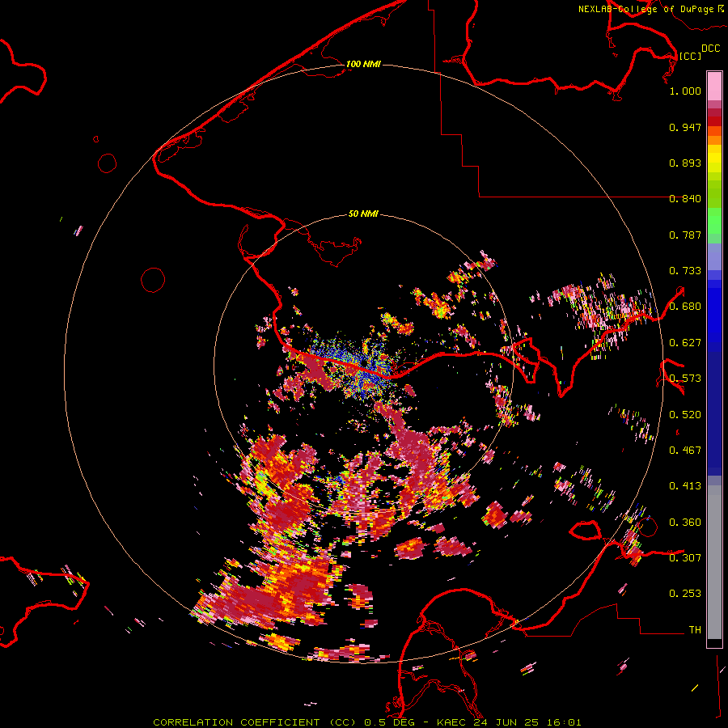The width and height of the screenshot is (728, 728).
Task: Click the 0.840 color scale value
Action: [685, 199]
